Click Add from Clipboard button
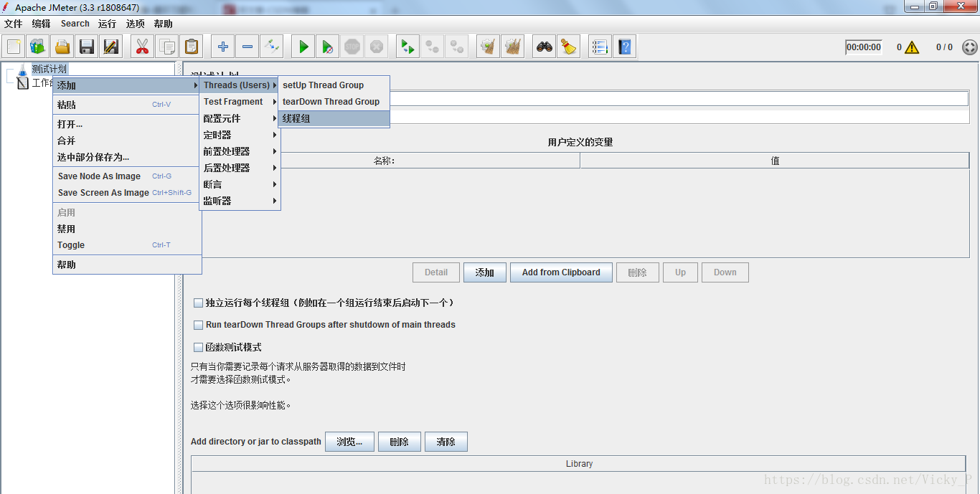 click(561, 272)
